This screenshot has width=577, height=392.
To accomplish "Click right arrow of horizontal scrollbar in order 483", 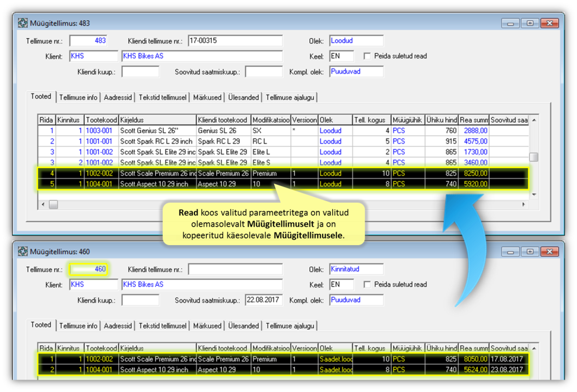I will point(524,204).
